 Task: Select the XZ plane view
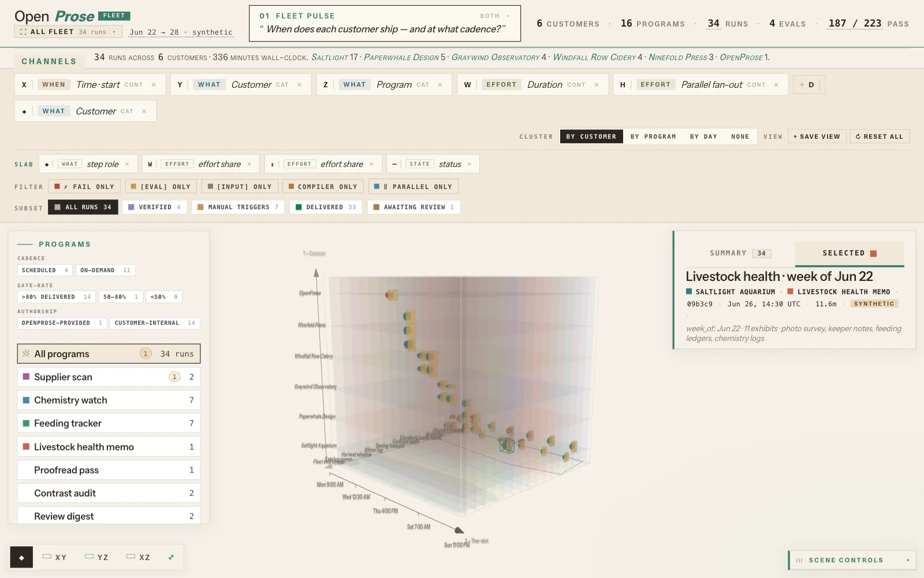point(139,557)
